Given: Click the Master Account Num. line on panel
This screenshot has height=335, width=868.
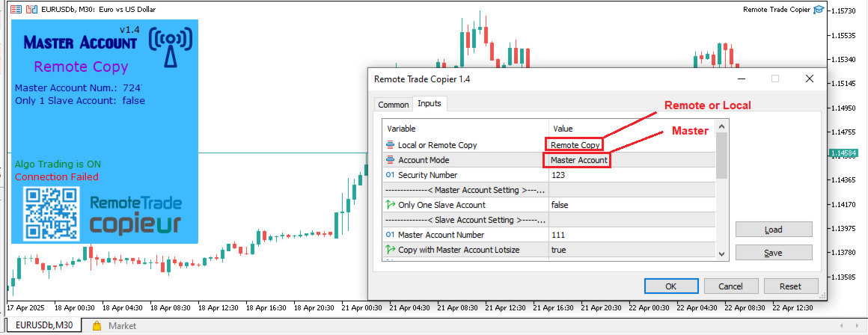Looking at the screenshot, I should 79,87.
